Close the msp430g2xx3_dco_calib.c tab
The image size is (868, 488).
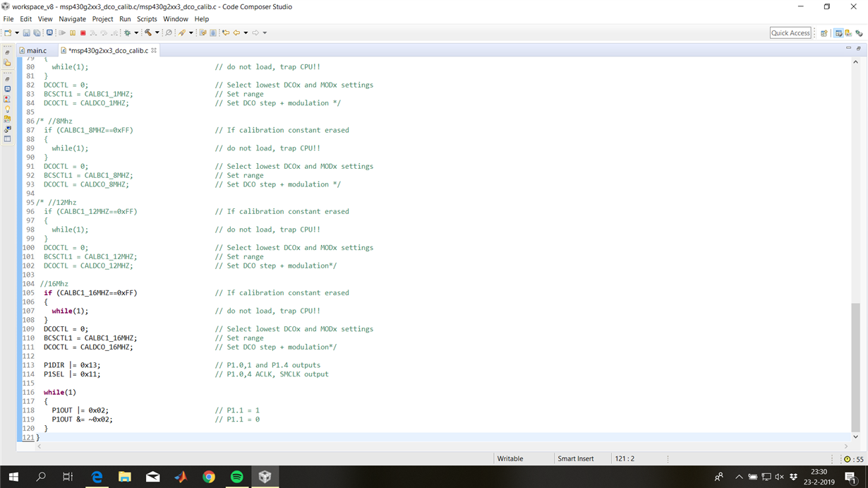pyautogui.click(x=154, y=50)
